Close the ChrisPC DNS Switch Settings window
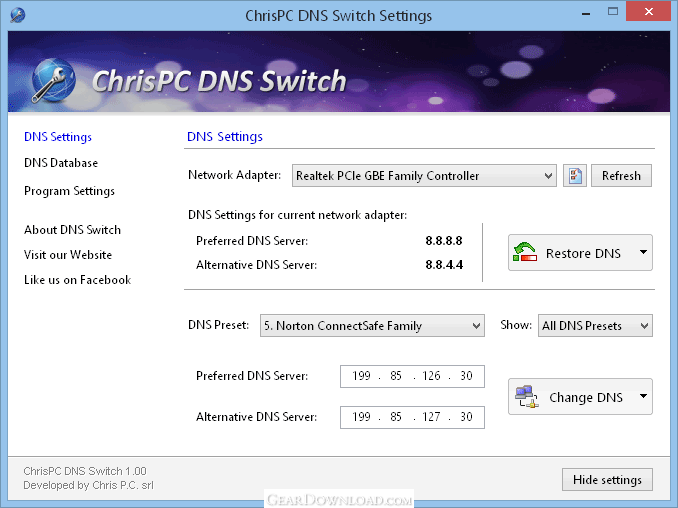Viewport: 678px width, 508px height. [x=648, y=12]
